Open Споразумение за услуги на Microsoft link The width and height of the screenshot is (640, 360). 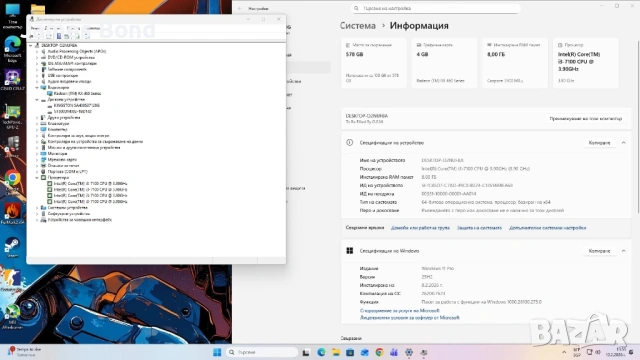[400, 311]
